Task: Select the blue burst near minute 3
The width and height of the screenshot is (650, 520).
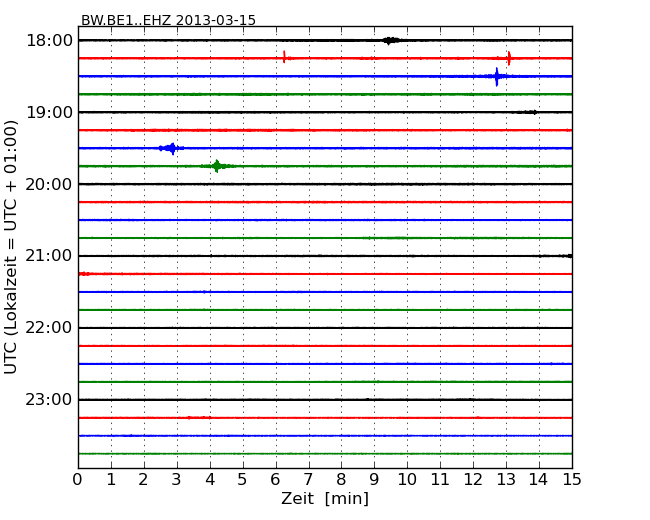Action: [171, 148]
